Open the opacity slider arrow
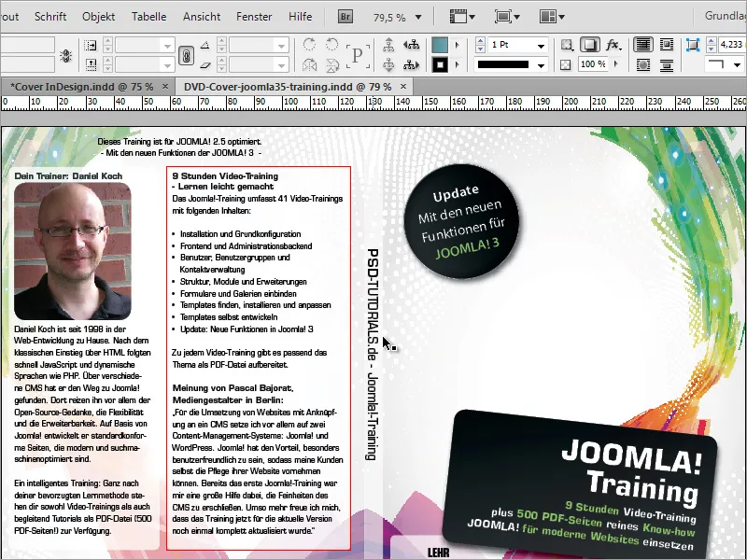 tap(616, 63)
